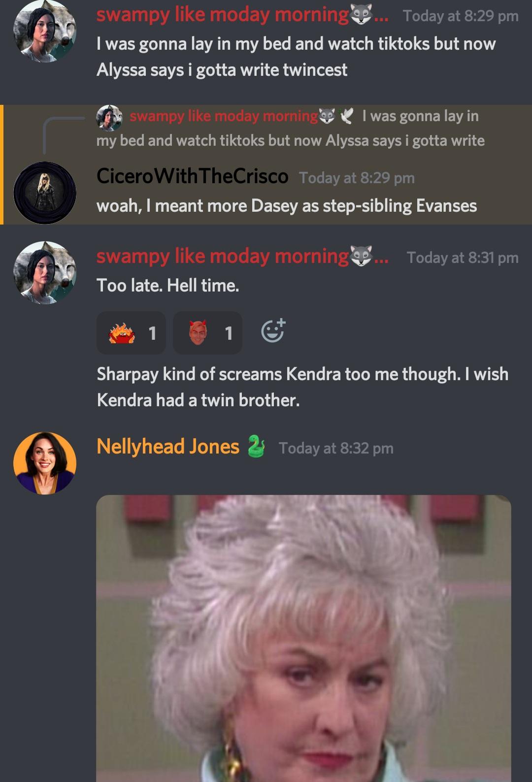Click the dove emoji in the reply preview
The image size is (532, 782).
[x=347, y=116]
